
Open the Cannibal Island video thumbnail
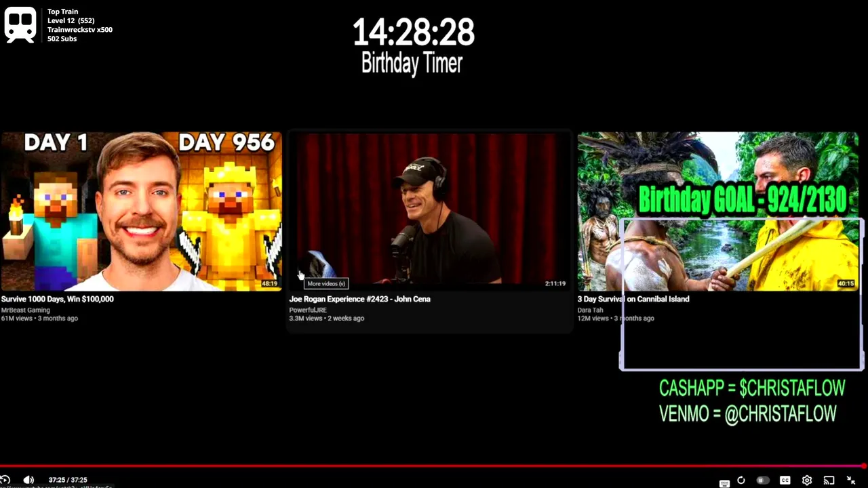(x=717, y=211)
